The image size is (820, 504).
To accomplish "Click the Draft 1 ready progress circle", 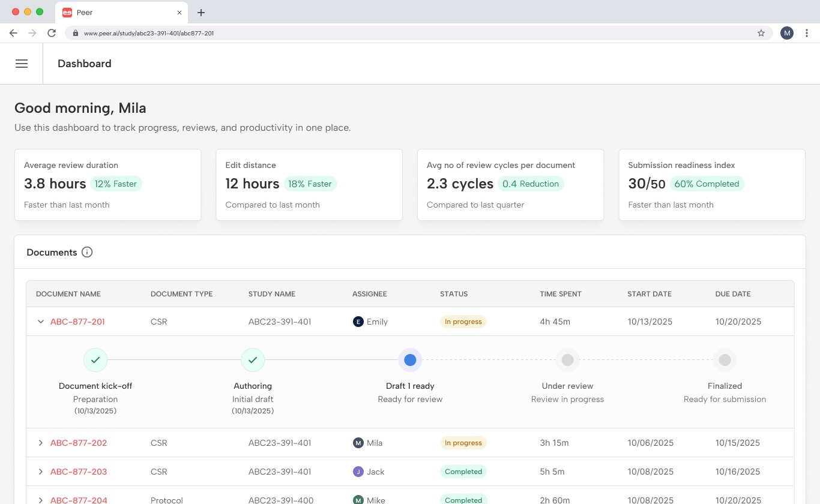I will pos(410,360).
